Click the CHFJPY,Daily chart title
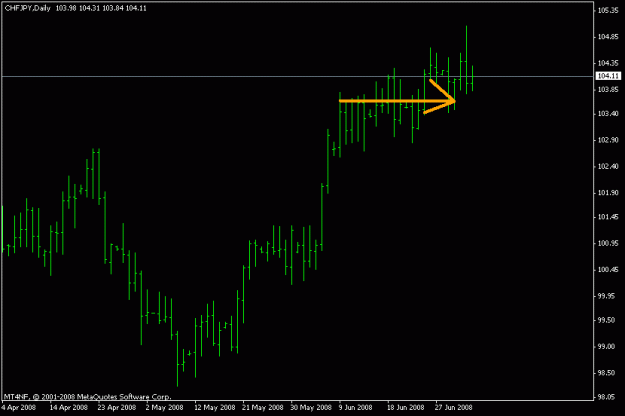625x416 pixels. tap(28, 8)
